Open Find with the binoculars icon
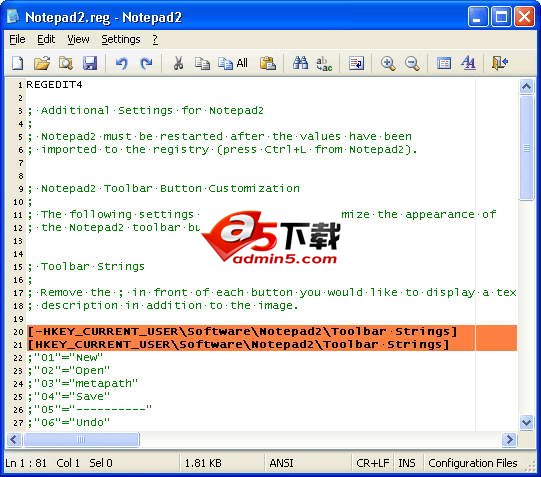 [300, 63]
